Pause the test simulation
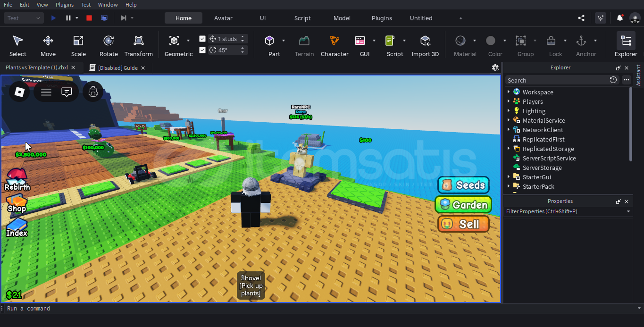Image resolution: width=644 pixels, height=327 pixels. tap(68, 18)
